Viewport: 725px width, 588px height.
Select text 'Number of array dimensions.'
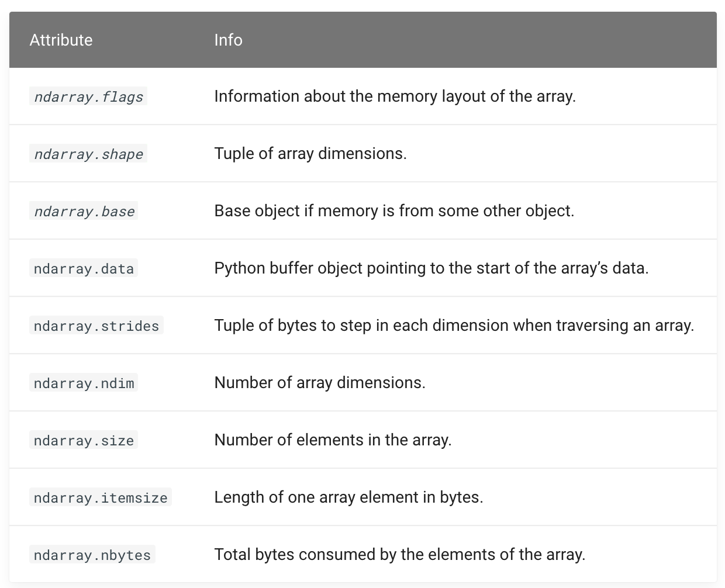[x=320, y=382]
